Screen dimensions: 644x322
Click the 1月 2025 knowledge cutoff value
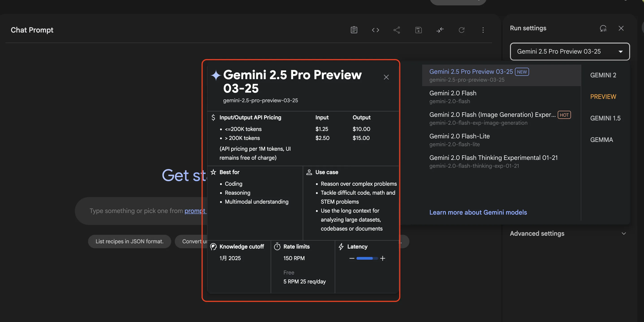tap(230, 258)
